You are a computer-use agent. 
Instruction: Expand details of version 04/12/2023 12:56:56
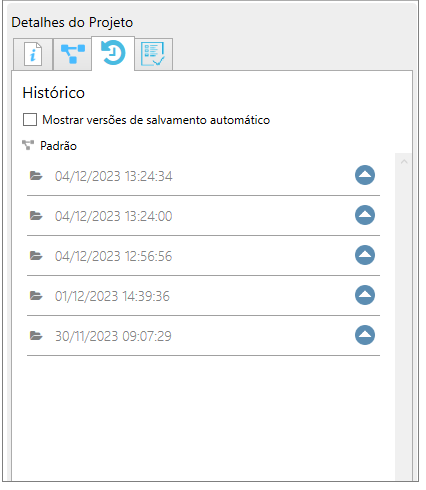pos(365,255)
